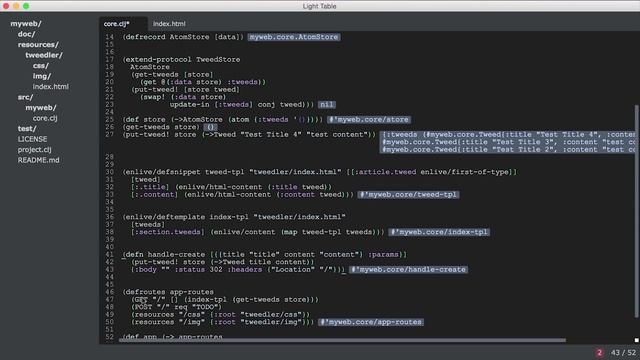Collapse the myweb/ folder under src/
Image resolution: width=640 pixels, height=360 pixels.
[x=41, y=108]
